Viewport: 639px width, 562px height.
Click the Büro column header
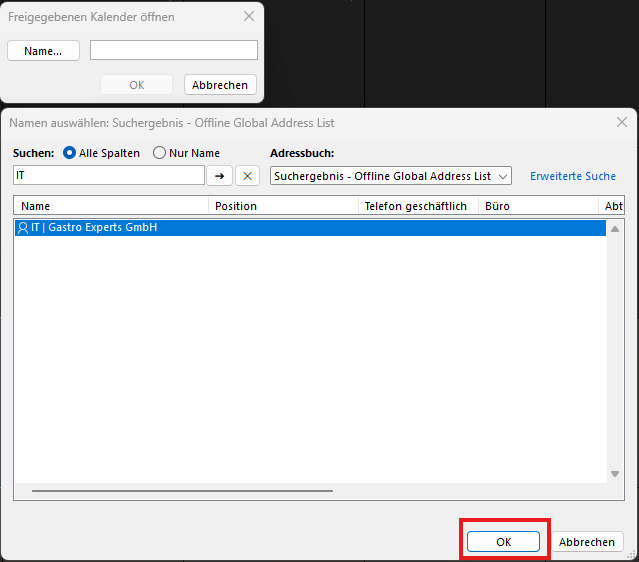pos(537,206)
